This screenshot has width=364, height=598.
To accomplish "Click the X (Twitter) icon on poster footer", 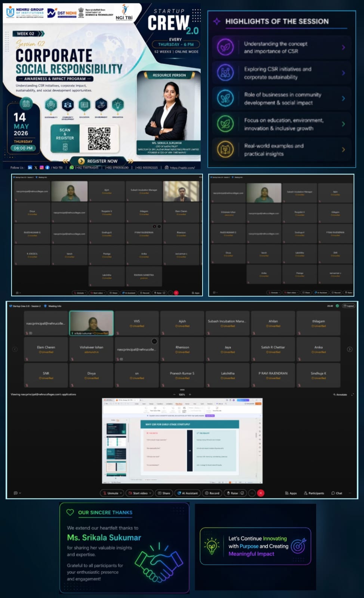I will click(x=36, y=167).
